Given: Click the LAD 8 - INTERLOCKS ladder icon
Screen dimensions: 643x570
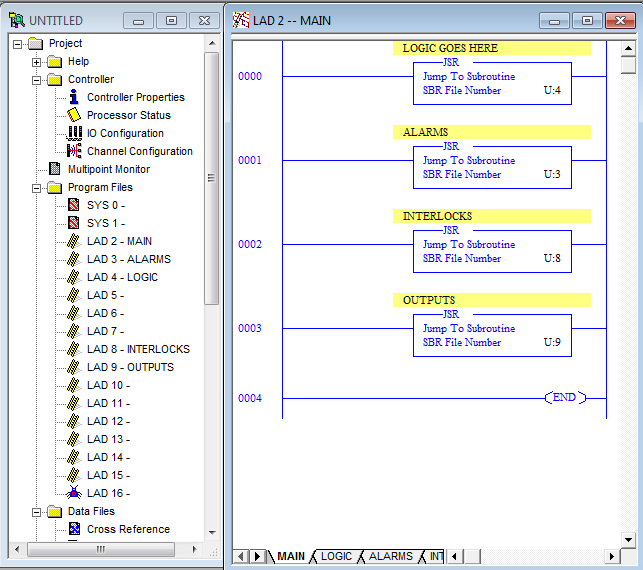Looking at the screenshot, I should pos(73,349).
